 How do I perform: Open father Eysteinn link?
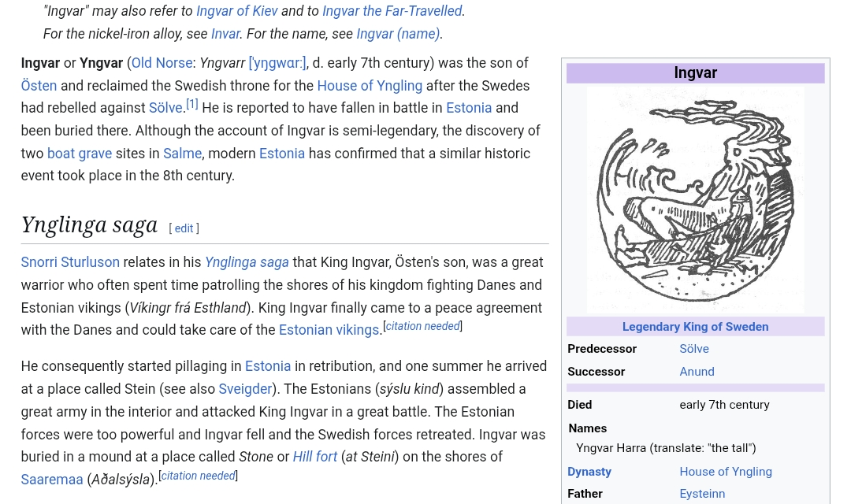(702, 494)
